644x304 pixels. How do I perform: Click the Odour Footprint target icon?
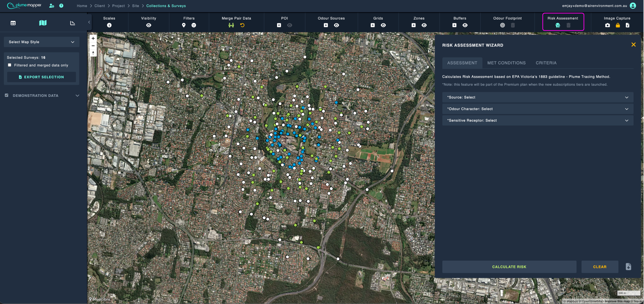(x=503, y=25)
